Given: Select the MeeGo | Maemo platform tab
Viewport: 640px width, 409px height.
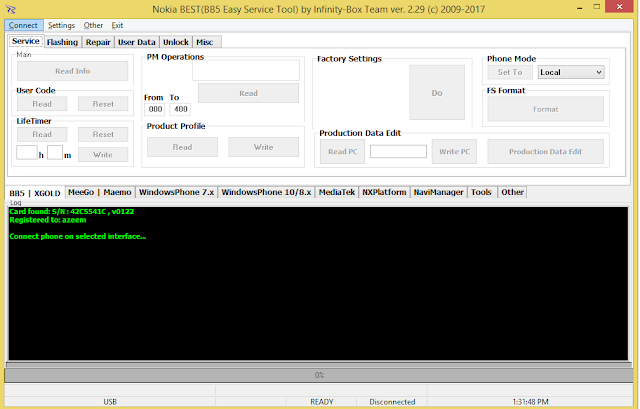Looking at the screenshot, I should pos(100,192).
